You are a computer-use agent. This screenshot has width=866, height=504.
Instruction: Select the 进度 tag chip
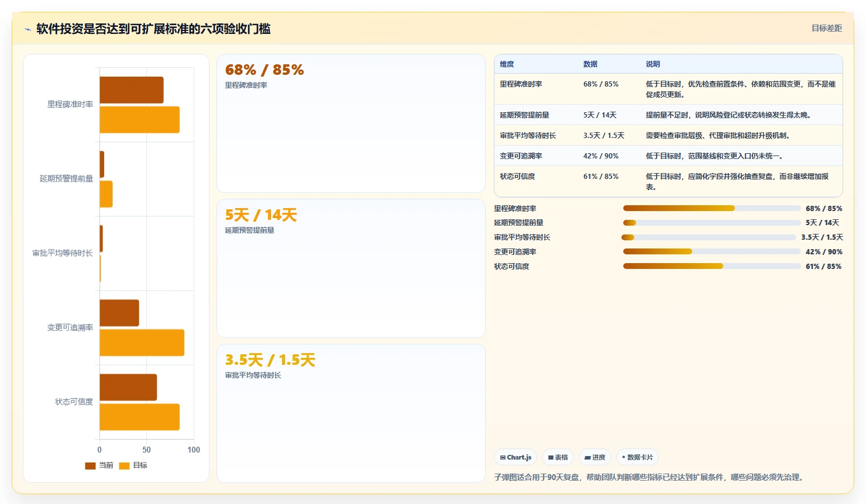(595, 457)
